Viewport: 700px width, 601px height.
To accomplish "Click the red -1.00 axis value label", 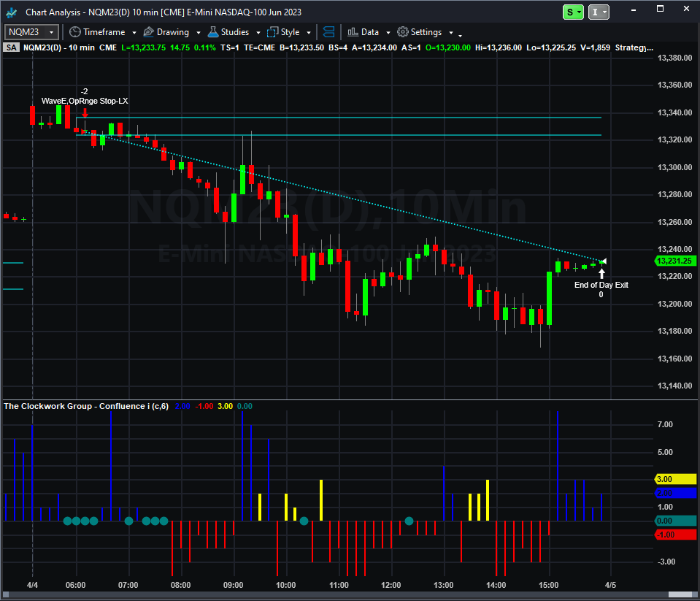I will 675,535.
